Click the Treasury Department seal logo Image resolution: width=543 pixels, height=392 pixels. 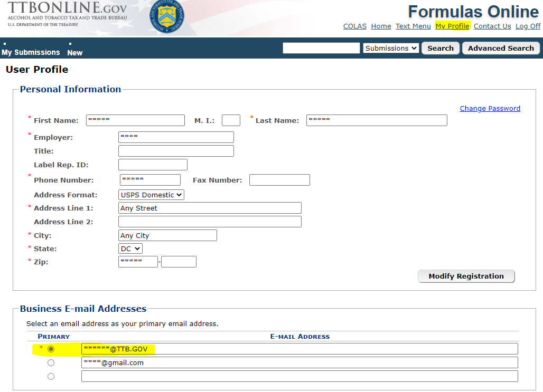(167, 15)
